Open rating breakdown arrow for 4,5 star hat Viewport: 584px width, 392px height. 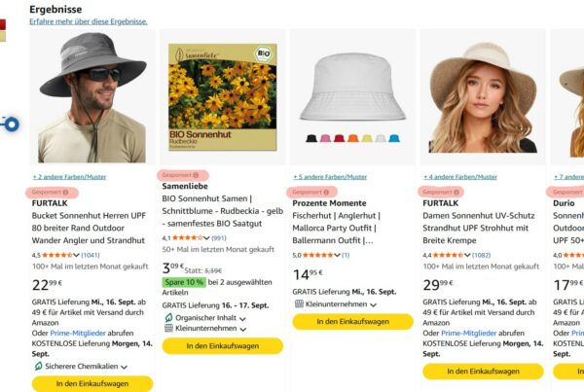coord(76,255)
